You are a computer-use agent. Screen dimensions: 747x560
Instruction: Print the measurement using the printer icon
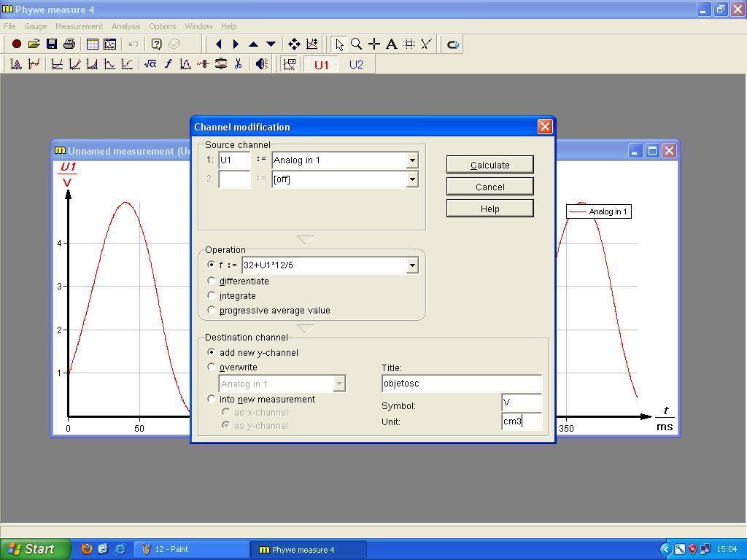[x=69, y=44]
